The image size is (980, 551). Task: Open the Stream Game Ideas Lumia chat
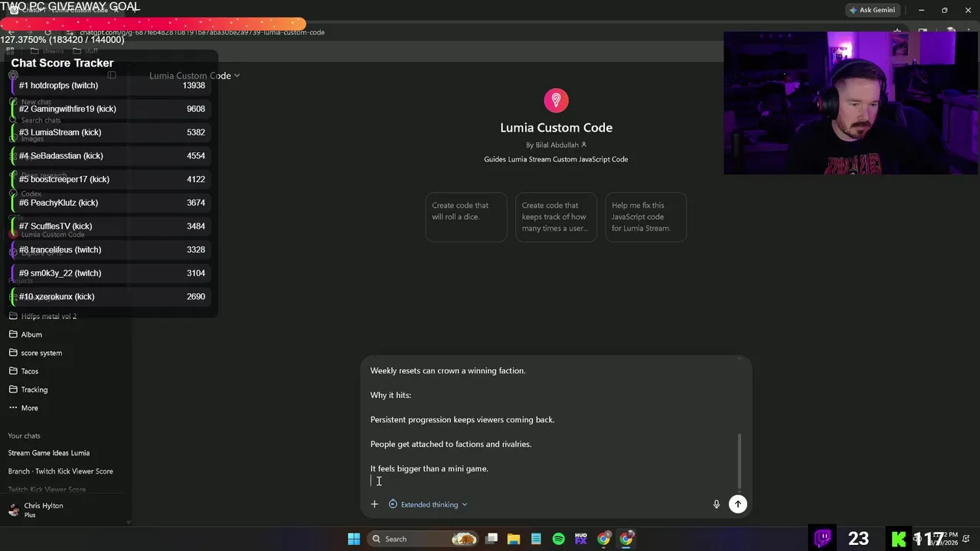(49, 453)
